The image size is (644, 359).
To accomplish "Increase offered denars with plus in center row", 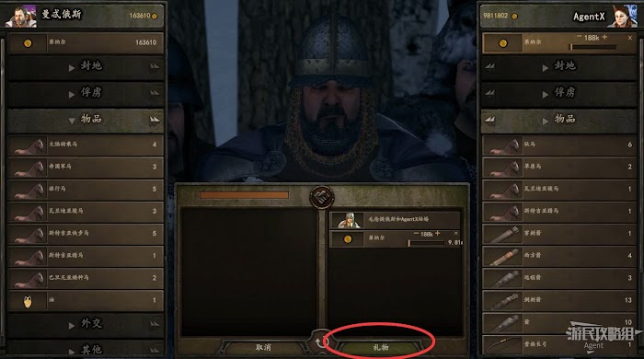I will click(x=438, y=233).
